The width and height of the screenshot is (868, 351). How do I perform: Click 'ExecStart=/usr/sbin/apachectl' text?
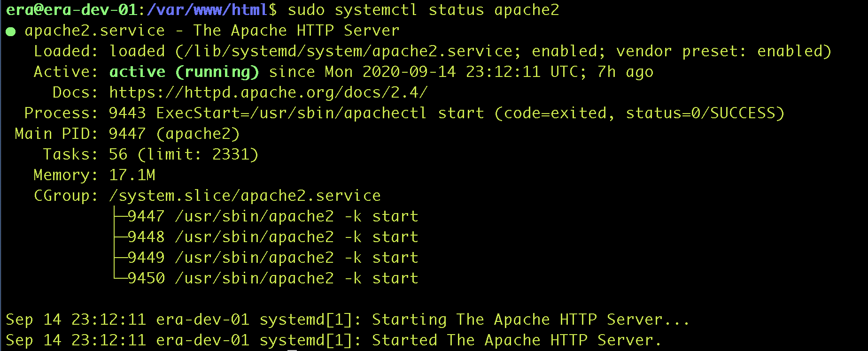click(x=292, y=113)
